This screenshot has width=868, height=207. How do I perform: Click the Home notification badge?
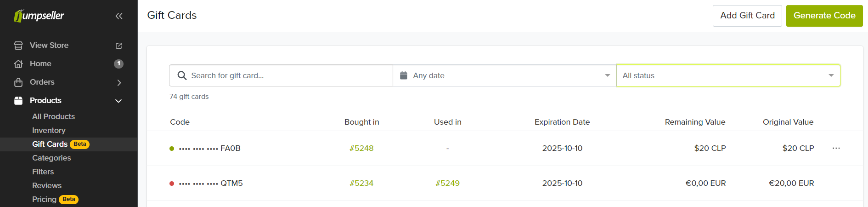pyautogui.click(x=118, y=64)
